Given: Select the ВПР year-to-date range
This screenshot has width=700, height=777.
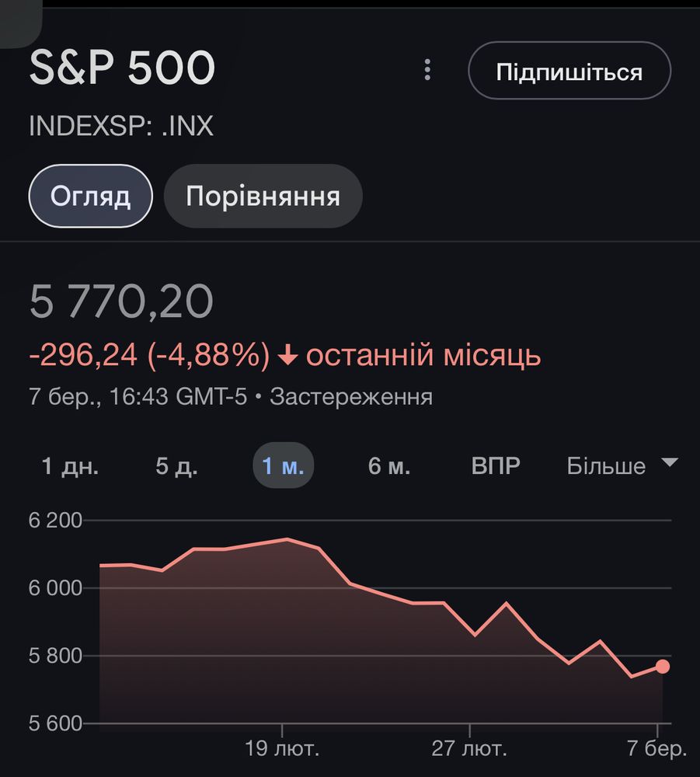Looking at the screenshot, I should point(496,465).
